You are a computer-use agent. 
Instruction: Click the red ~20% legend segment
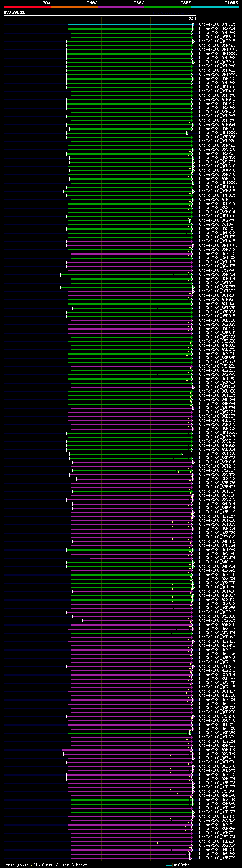[27, 6]
